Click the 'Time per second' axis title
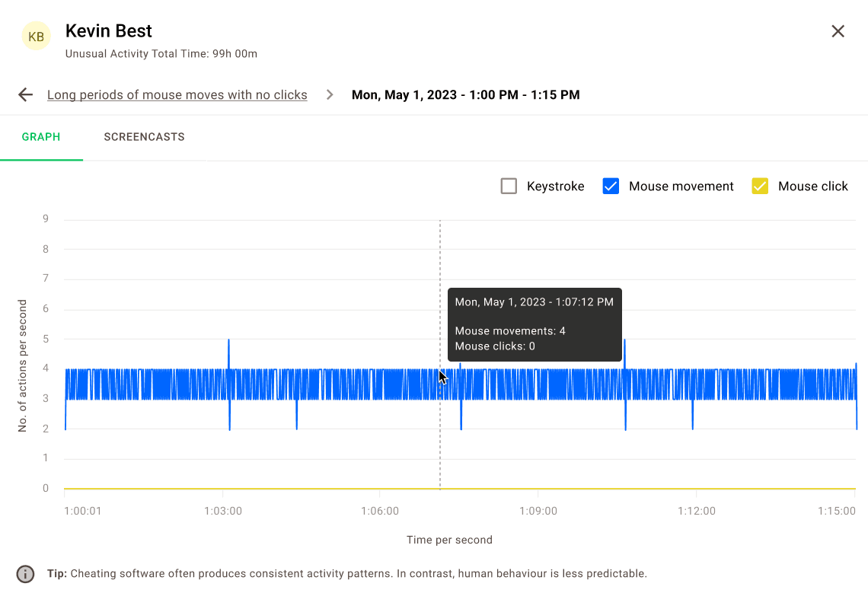The width and height of the screenshot is (868, 609). pos(449,540)
